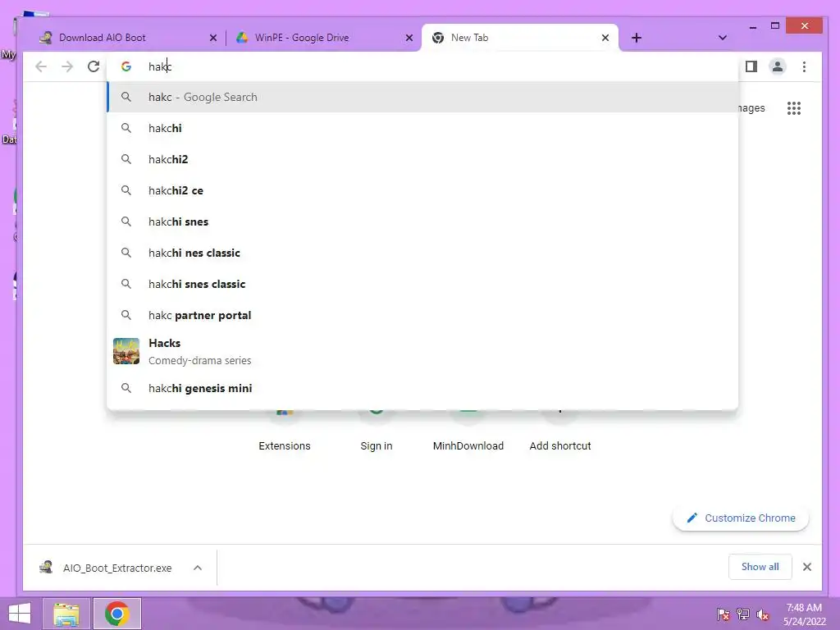The height and width of the screenshot is (630, 840).
Task: Close the downloads bar
Action: (807, 567)
